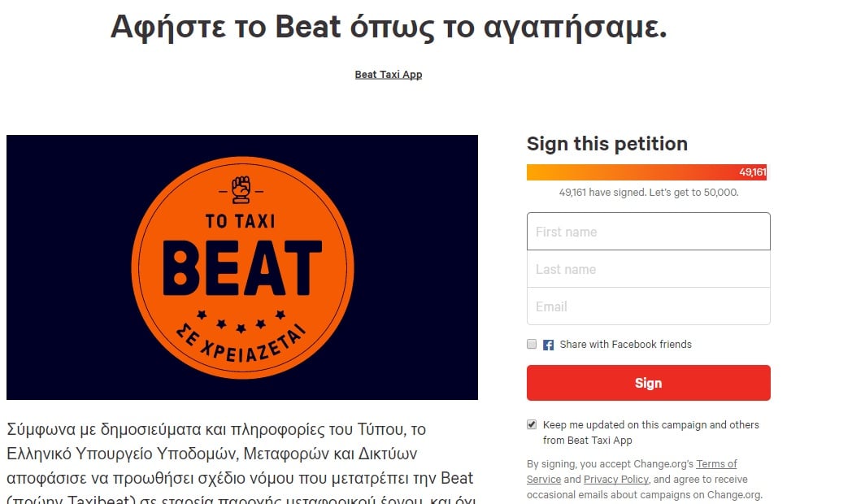Click the Share with Facebook friends label

coord(625,345)
